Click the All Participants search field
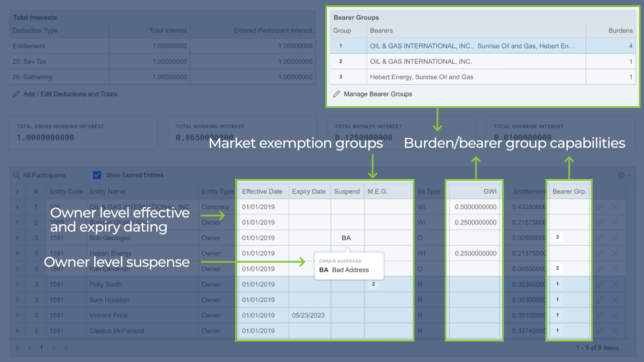This screenshot has height=362, width=644. click(44, 175)
